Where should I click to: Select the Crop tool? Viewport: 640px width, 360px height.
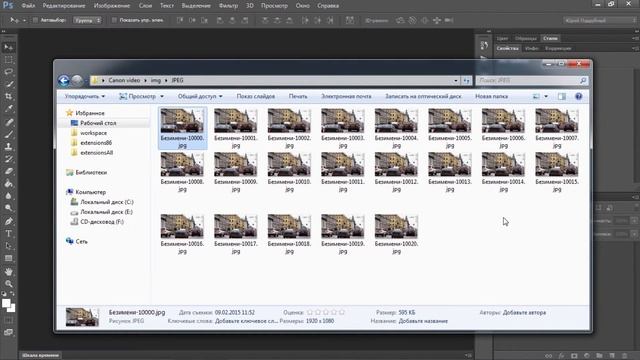point(9,96)
